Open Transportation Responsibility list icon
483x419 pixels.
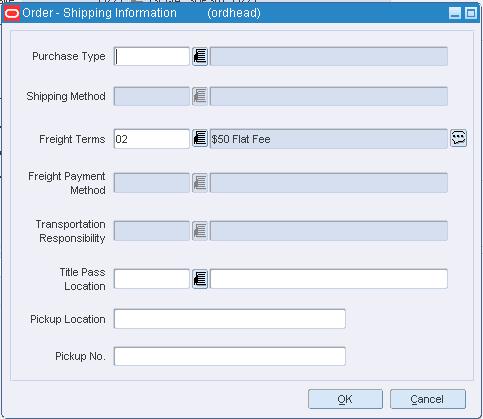click(200, 231)
